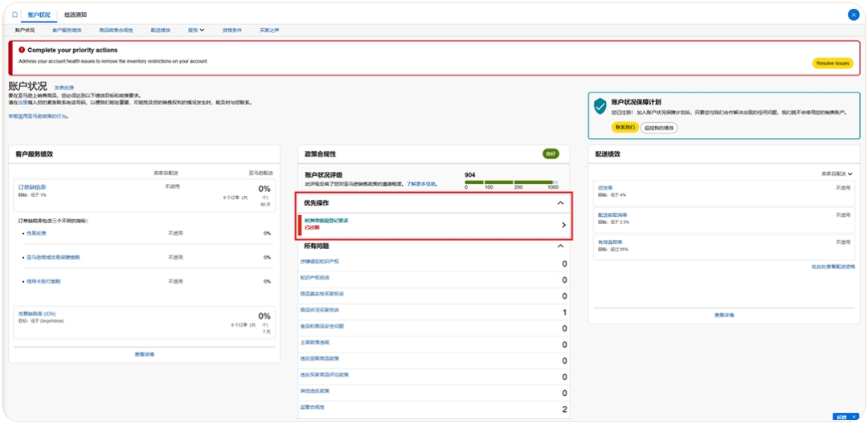Click the green 良好 status badge
This screenshot has height=424, width=868.
click(x=551, y=154)
